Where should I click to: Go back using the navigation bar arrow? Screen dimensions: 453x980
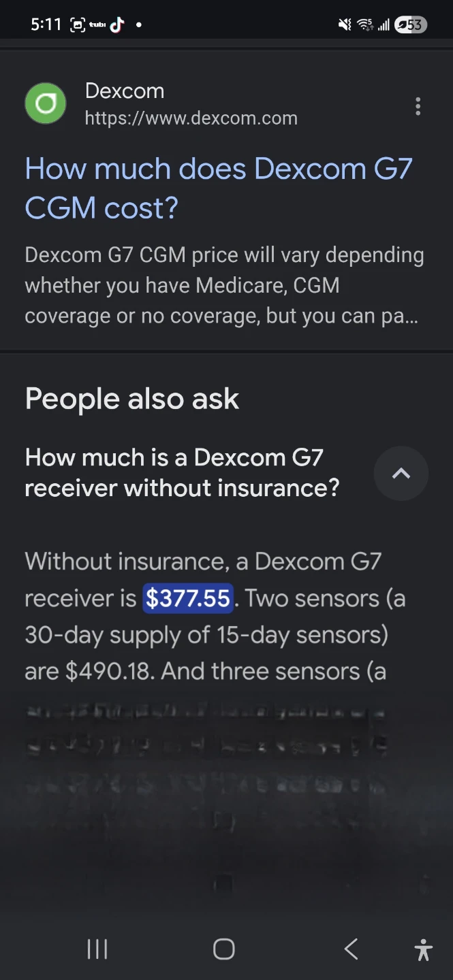click(351, 949)
